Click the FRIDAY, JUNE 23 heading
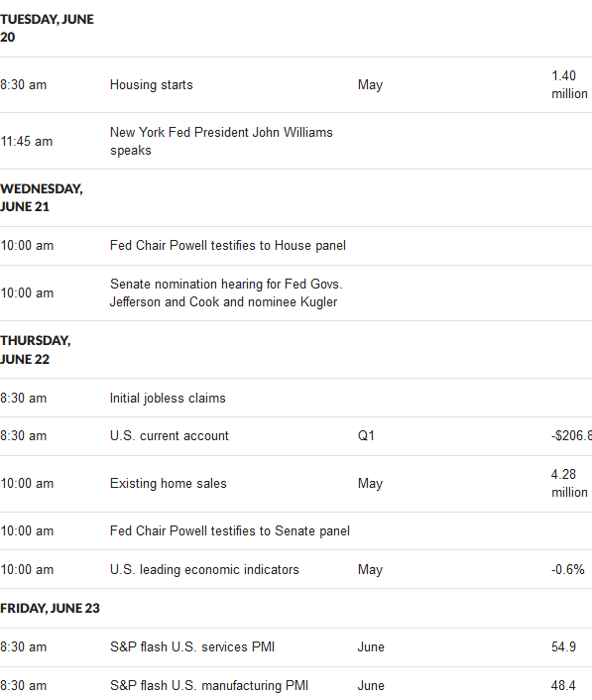Viewport: 592px width, 700px height. [x=50, y=609]
